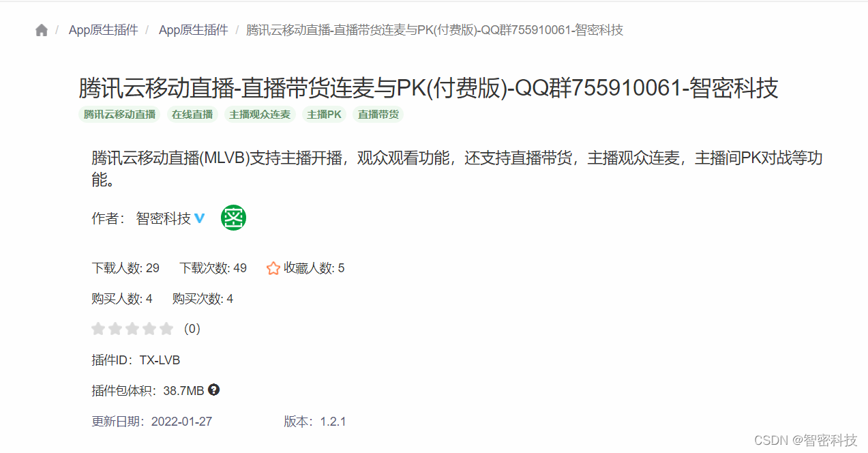Viewport: 868px width, 453px height.
Task: Click the green author avatar icon
Action: coord(233,218)
